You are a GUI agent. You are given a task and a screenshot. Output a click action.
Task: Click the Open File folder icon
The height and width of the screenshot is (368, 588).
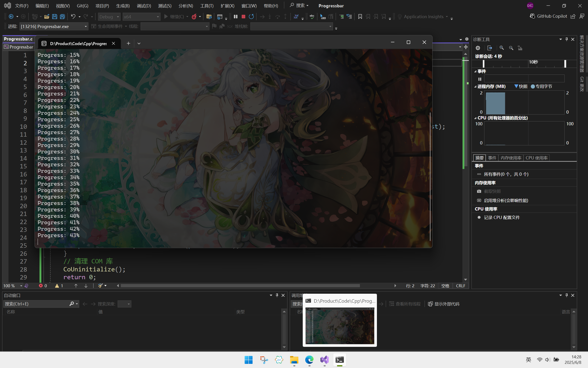point(47,17)
